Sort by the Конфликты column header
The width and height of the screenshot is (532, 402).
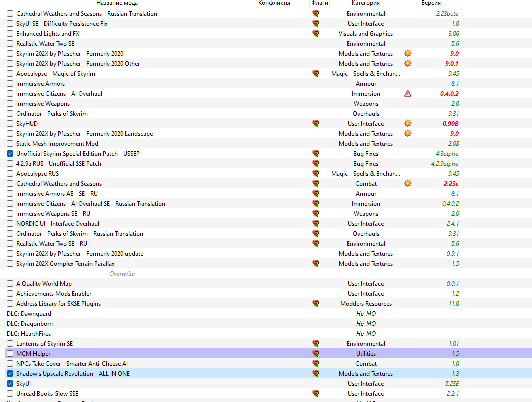coord(274,3)
